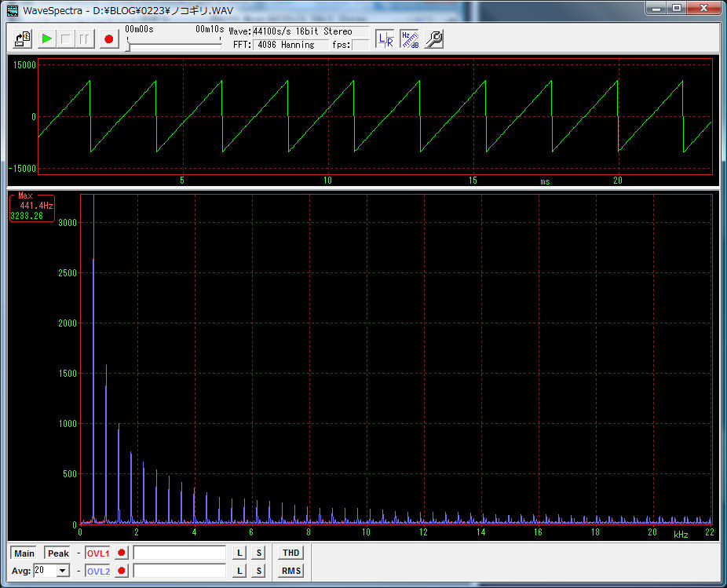Click the wave format field 44100s/s 16bit Stereo
The image size is (727, 588).
click(311, 31)
